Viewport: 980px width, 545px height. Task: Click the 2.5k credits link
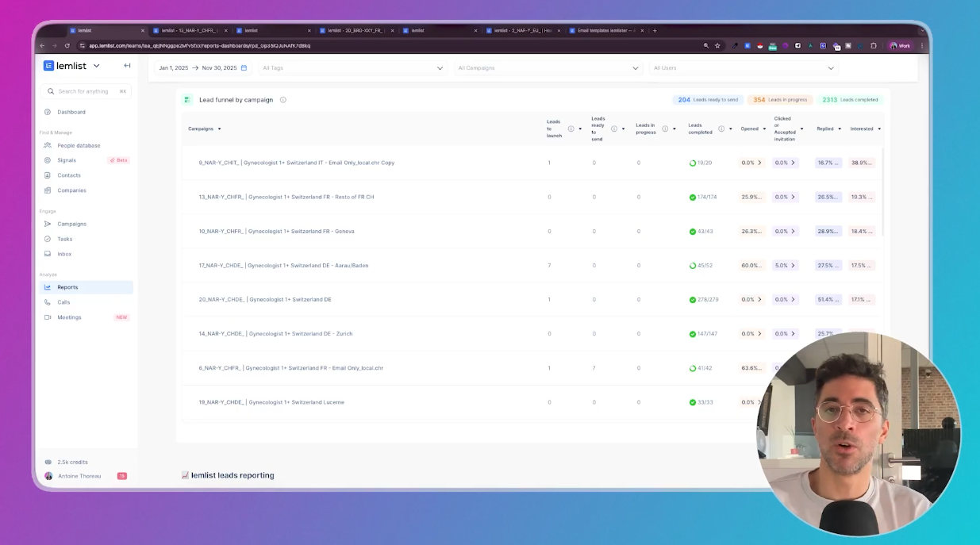click(x=67, y=462)
